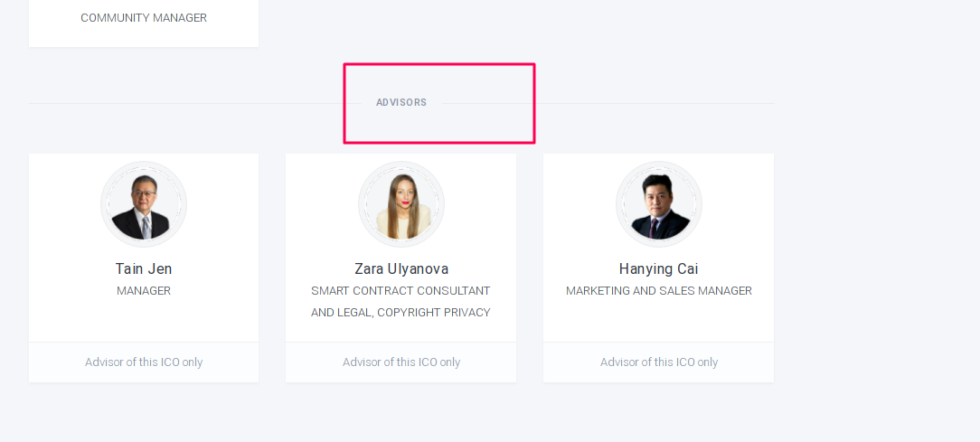The image size is (980, 442).
Task: Open Tain Jen's profile photo
Action: [x=144, y=204]
